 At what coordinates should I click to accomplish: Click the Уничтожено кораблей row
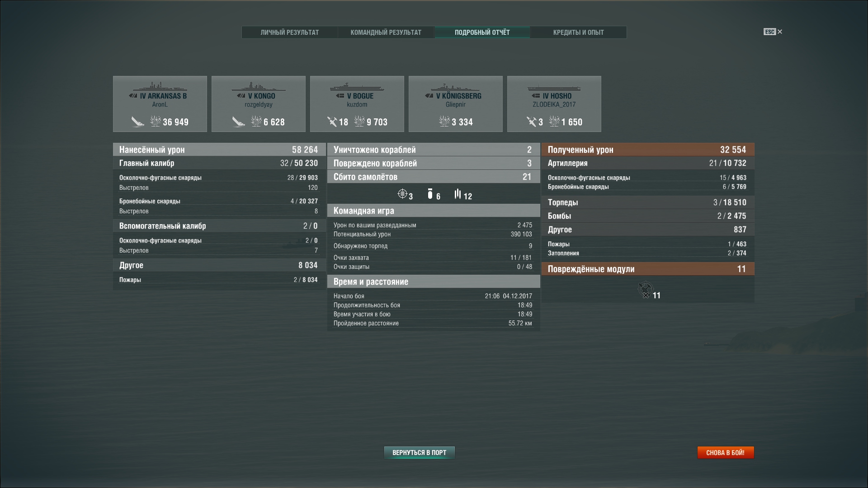point(434,150)
